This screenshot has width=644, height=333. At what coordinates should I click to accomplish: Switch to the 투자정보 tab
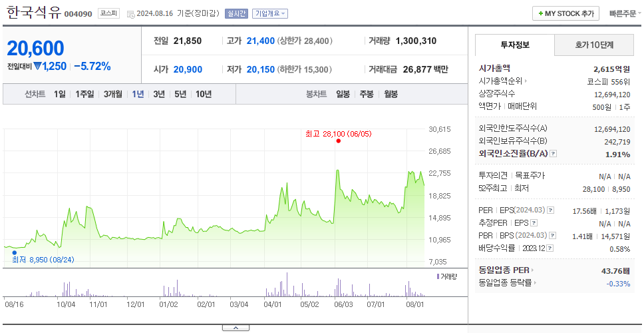tap(515, 45)
